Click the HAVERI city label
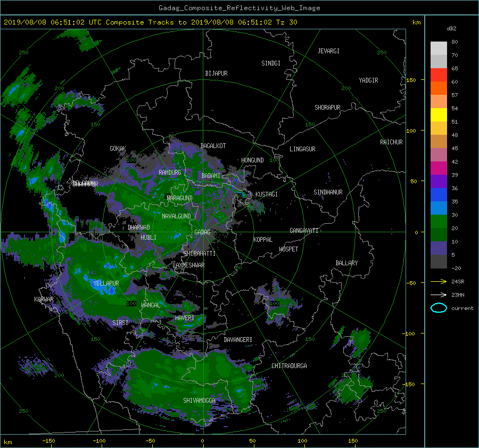Screen dimensions: 479x448 [x=185, y=318]
